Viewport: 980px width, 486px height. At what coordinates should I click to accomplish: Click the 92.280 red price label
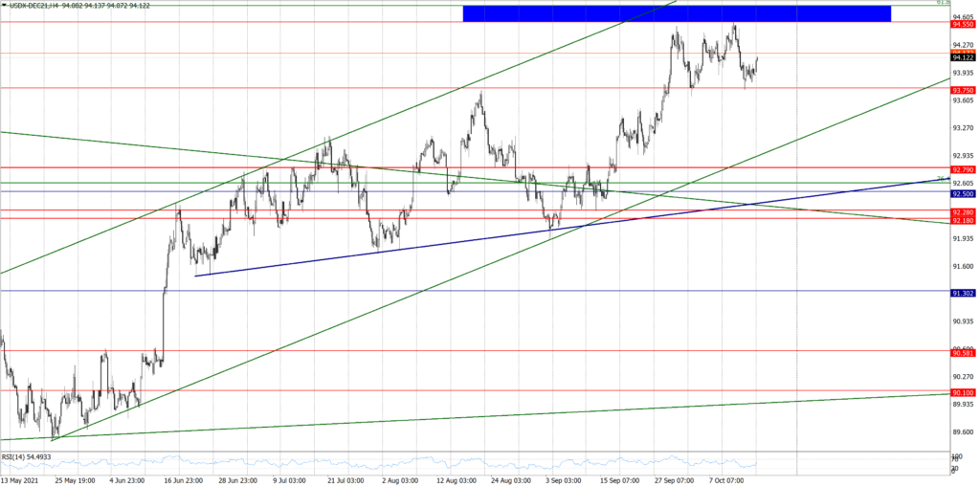tap(963, 211)
